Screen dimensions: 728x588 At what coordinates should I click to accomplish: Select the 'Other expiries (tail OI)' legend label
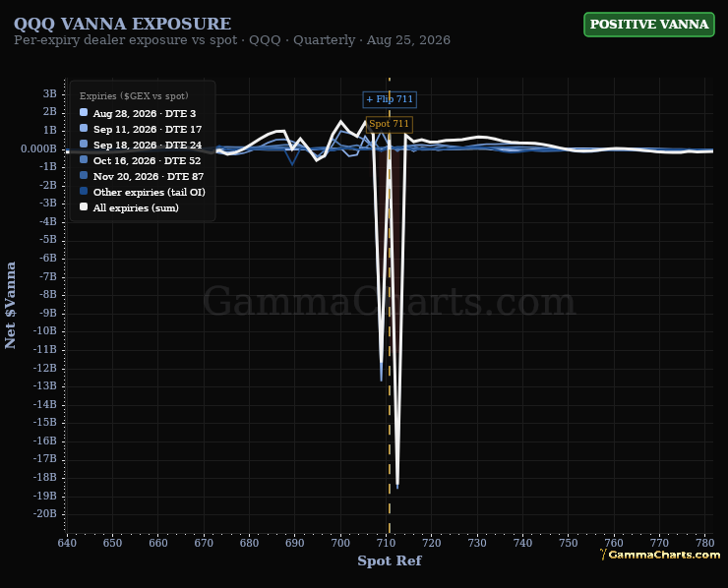[149, 193]
